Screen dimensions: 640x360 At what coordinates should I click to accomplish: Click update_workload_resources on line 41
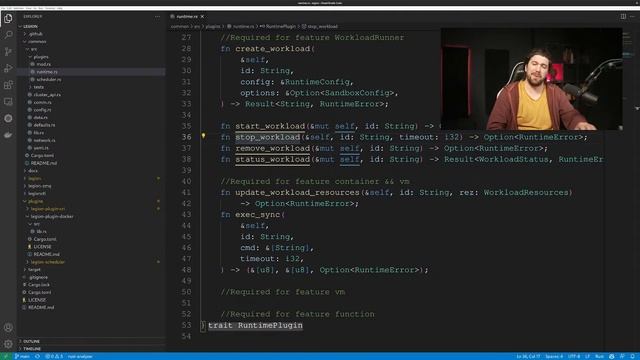pos(297,192)
